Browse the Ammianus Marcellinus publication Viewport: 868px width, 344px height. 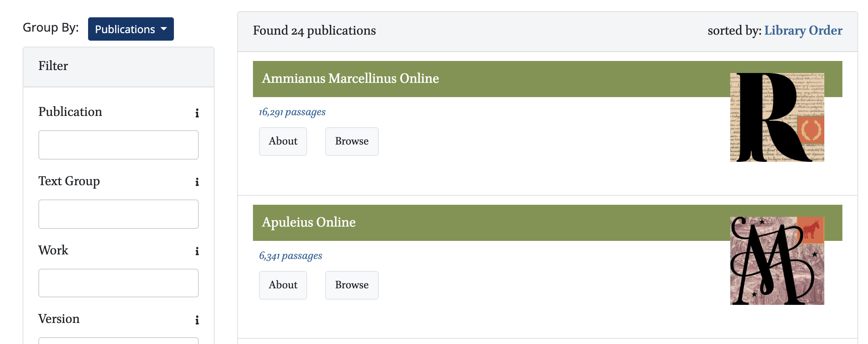point(352,141)
